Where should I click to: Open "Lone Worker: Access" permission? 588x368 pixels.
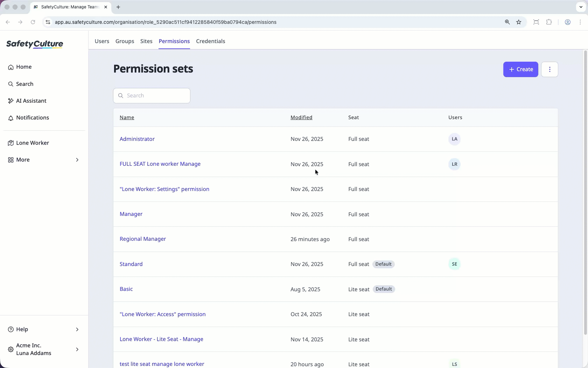(x=163, y=314)
